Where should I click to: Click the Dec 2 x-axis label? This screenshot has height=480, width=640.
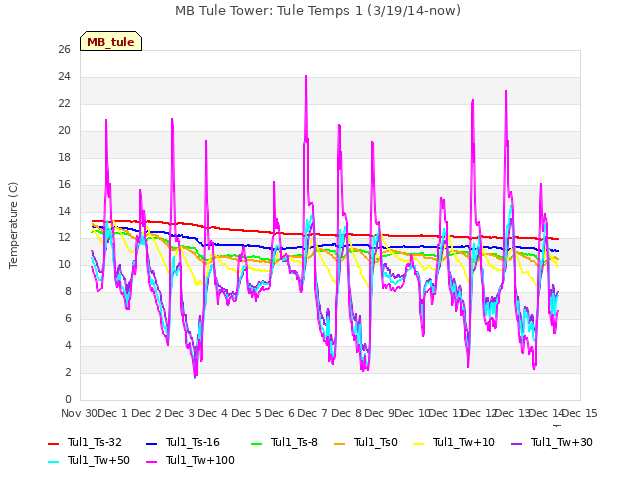147,413
